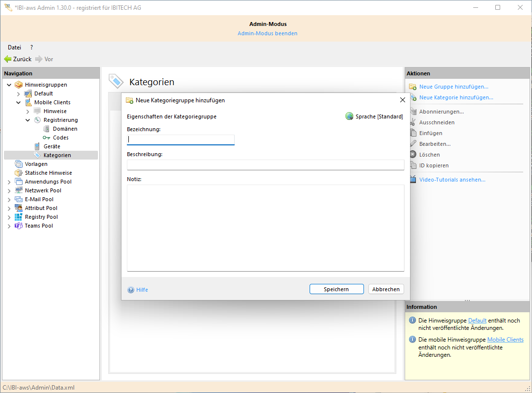Click the Registry Pool icon

[x=19, y=217]
